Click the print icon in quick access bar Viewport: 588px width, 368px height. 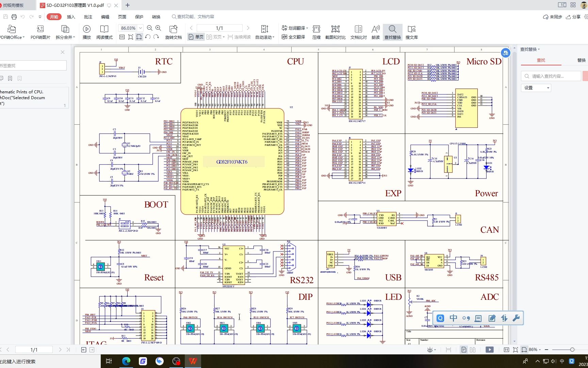(14, 17)
